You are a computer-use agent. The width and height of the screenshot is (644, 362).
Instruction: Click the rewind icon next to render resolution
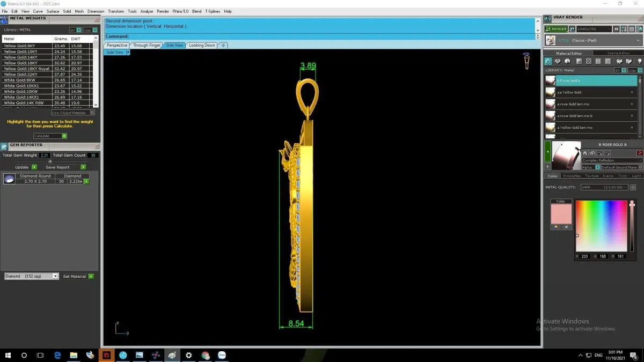point(616,29)
